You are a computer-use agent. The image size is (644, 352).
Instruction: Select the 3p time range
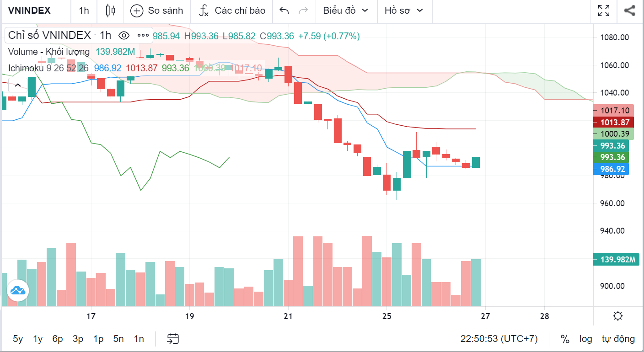pos(78,339)
